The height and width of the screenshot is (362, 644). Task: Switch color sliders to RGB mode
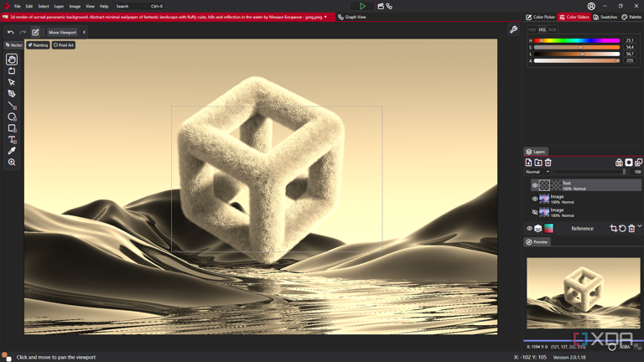click(x=553, y=29)
